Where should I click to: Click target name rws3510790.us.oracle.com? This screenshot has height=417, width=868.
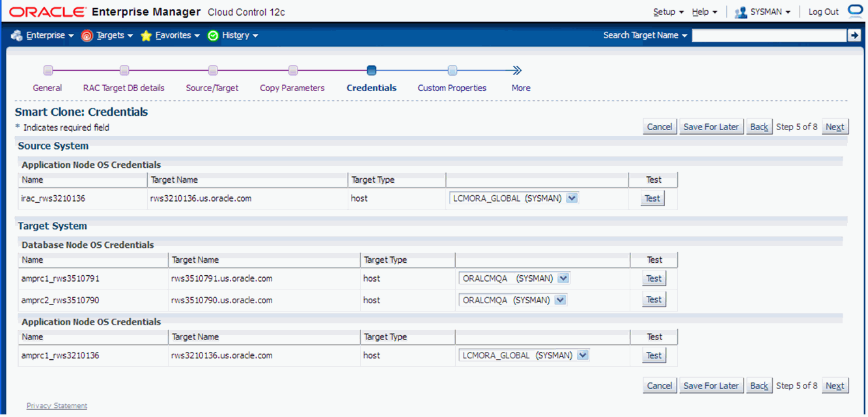(x=221, y=300)
